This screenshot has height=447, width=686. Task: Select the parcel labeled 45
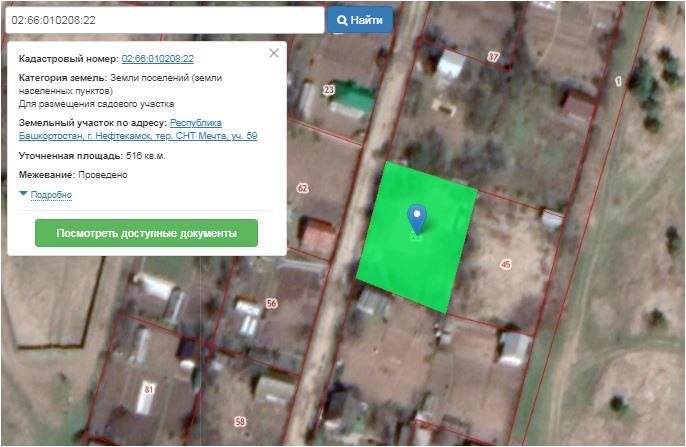[505, 264]
